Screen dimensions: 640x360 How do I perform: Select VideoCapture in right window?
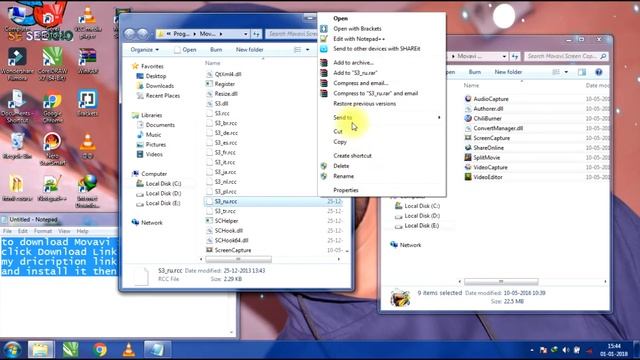click(490, 167)
